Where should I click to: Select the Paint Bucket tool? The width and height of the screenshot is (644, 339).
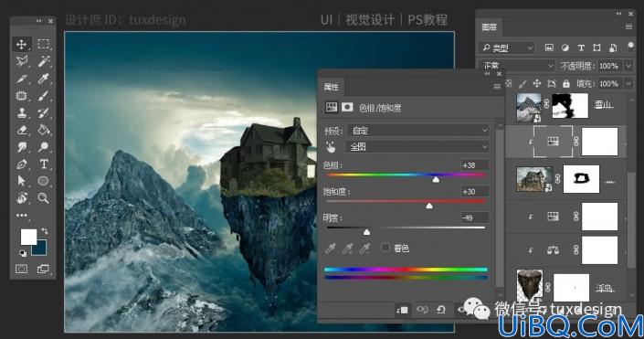pos(44,130)
